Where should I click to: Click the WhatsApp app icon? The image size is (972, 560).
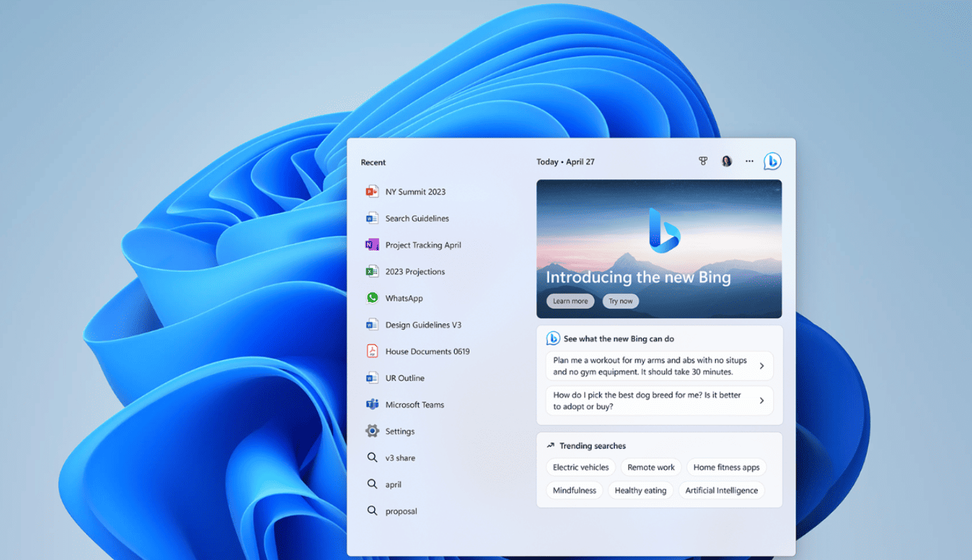pos(372,298)
